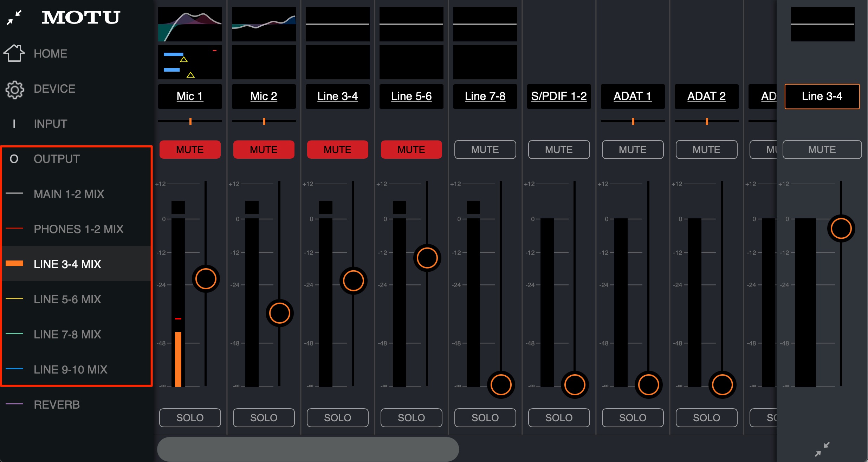The image size is (868, 462).
Task: Unmute the Mic 1 channel
Action: (x=190, y=150)
